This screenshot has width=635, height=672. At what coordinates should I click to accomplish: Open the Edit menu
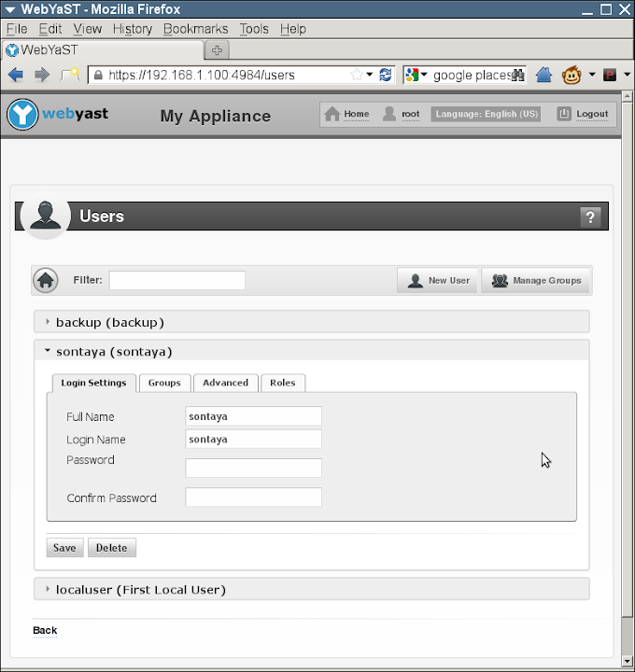(x=50, y=29)
